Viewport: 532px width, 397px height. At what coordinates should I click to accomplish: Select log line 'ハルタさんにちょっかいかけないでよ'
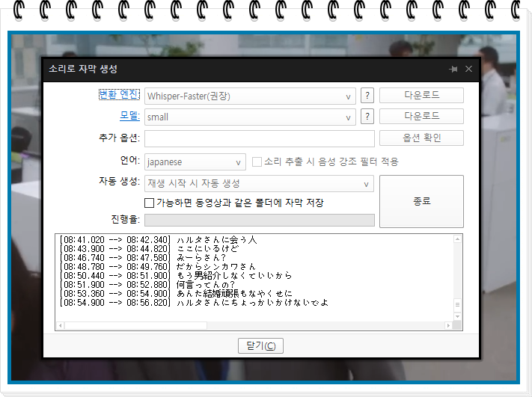[x=194, y=302]
